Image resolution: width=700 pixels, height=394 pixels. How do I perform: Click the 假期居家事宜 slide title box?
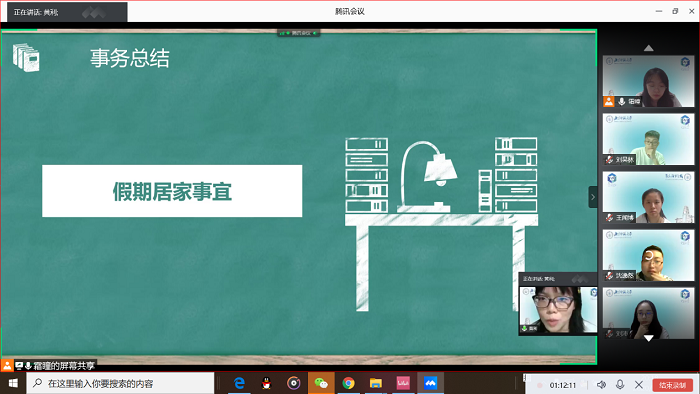coord(172,191)
